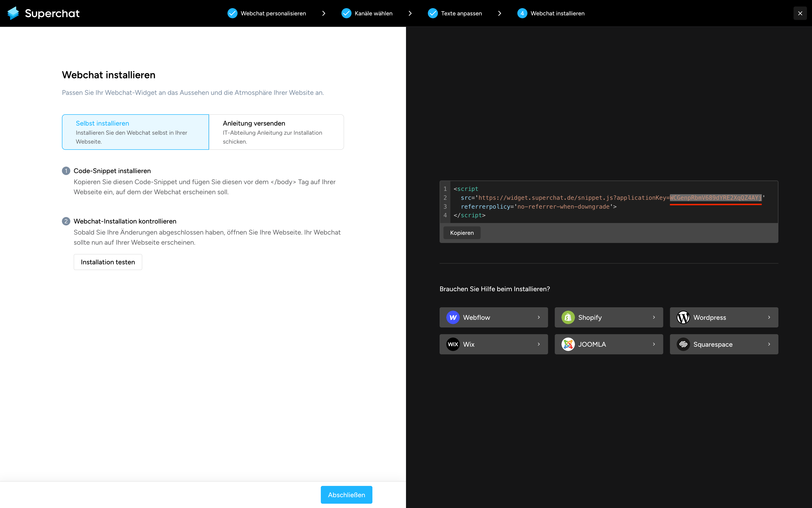Click chevron after Kanäle wählen step
812x508 pixels.
click(x=410, y=13)
